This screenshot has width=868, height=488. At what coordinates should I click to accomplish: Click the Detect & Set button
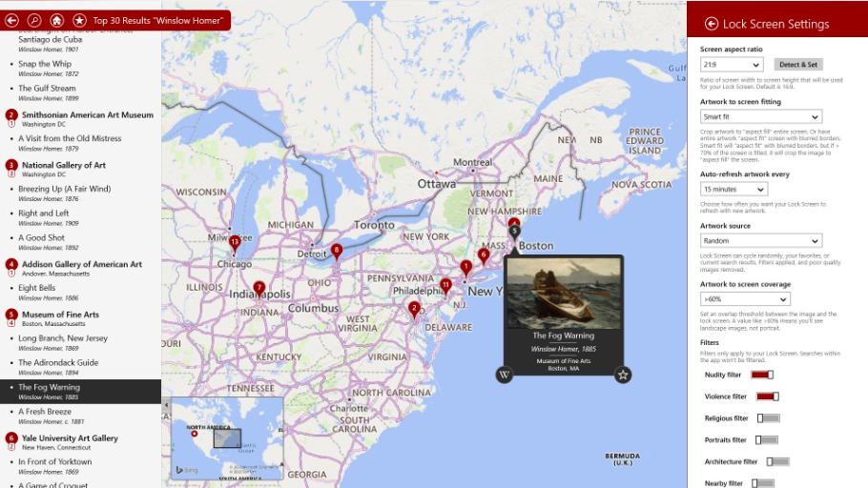pyautogui.click(x=798, y=65)
